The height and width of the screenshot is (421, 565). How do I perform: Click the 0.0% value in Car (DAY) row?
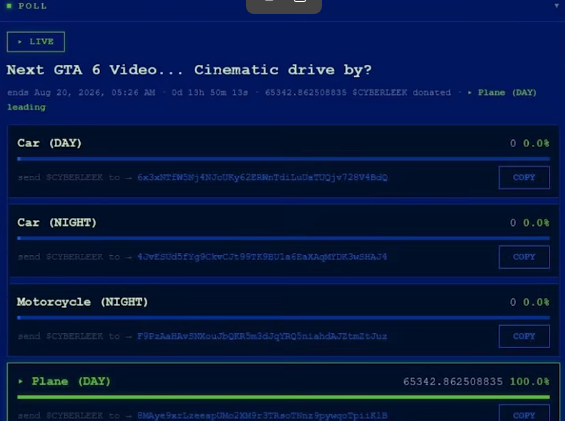(536, 143)
